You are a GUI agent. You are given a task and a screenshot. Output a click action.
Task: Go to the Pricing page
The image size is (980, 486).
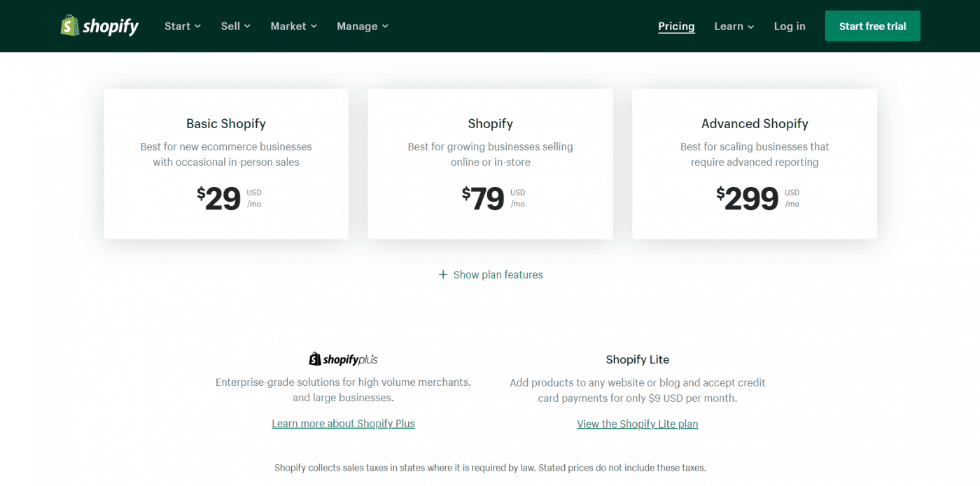click(x=676, y=26)
